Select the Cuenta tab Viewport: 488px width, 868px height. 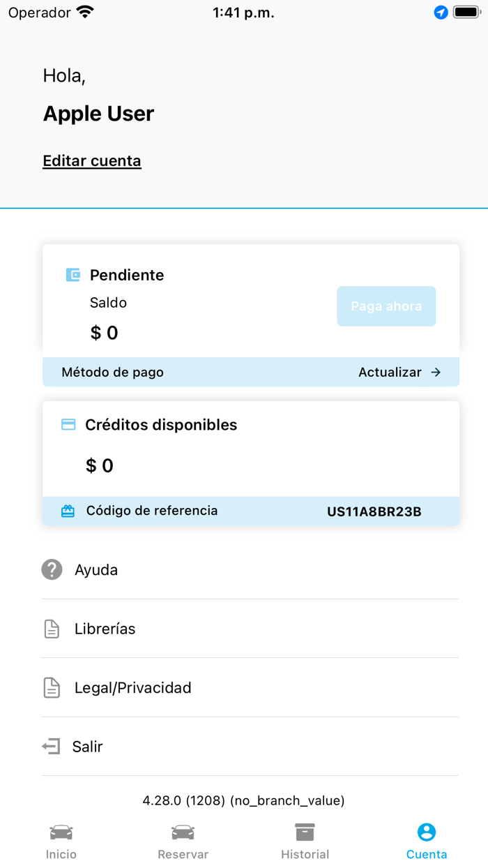[x=427, y=841]
